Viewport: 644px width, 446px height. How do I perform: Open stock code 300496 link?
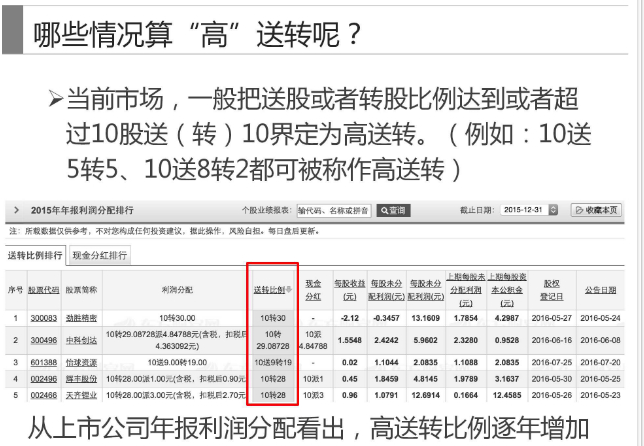pos(44,340)
